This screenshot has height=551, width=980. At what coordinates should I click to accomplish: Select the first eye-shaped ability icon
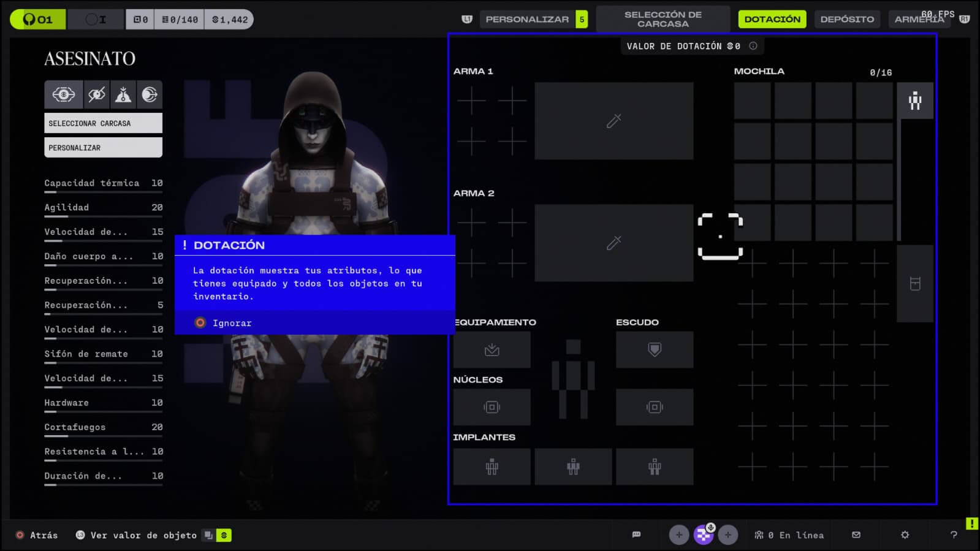[64, 94]
